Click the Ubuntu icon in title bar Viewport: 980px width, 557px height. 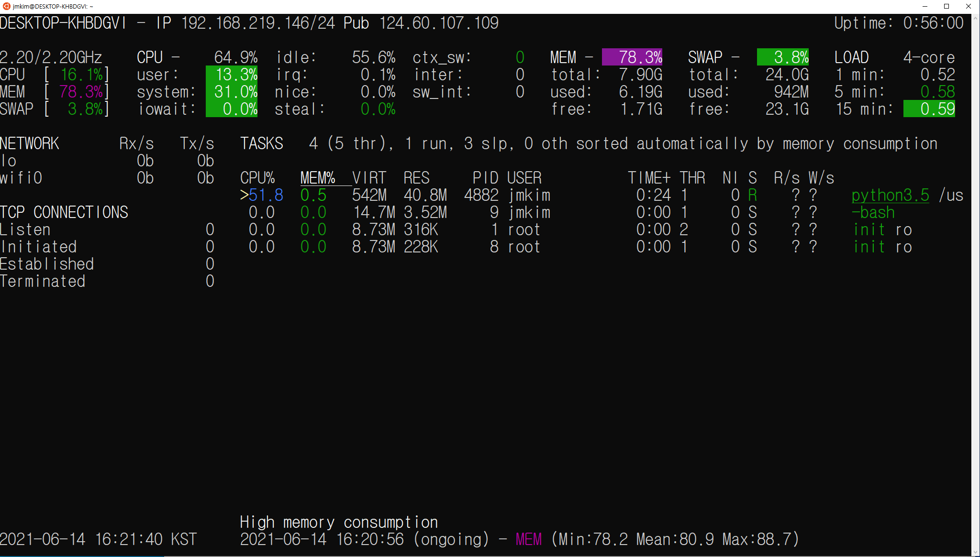[x=6, y=6]
